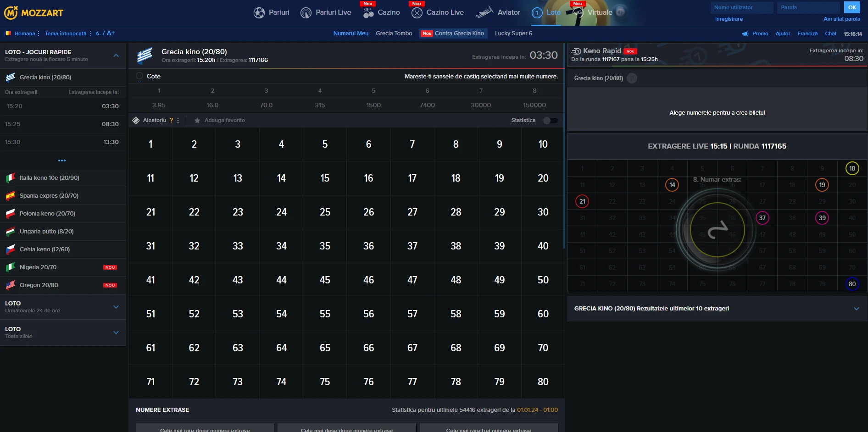Follow the Am uitat parola link
The height and width of the screenshot is (432, 868).
(x=841, y=19)
